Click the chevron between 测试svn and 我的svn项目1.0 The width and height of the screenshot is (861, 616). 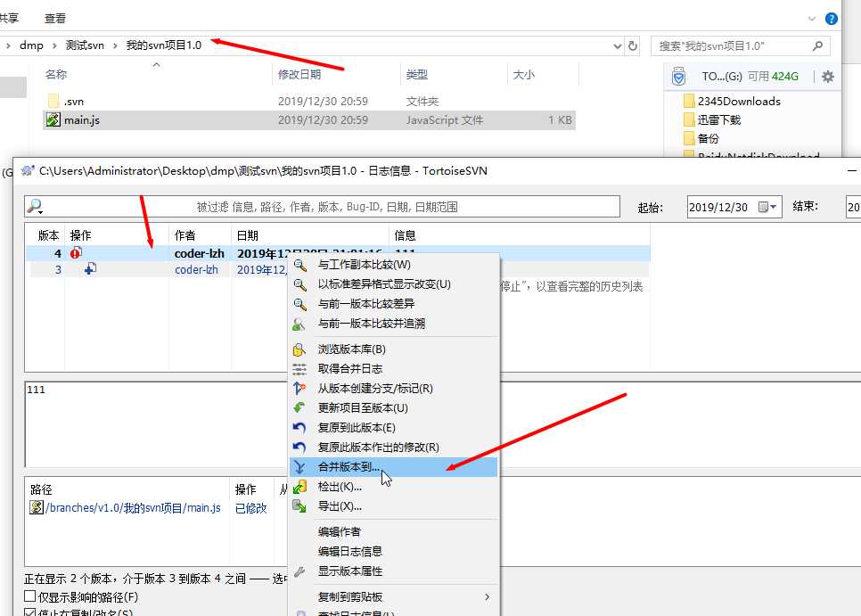click(x=115, y=45)
